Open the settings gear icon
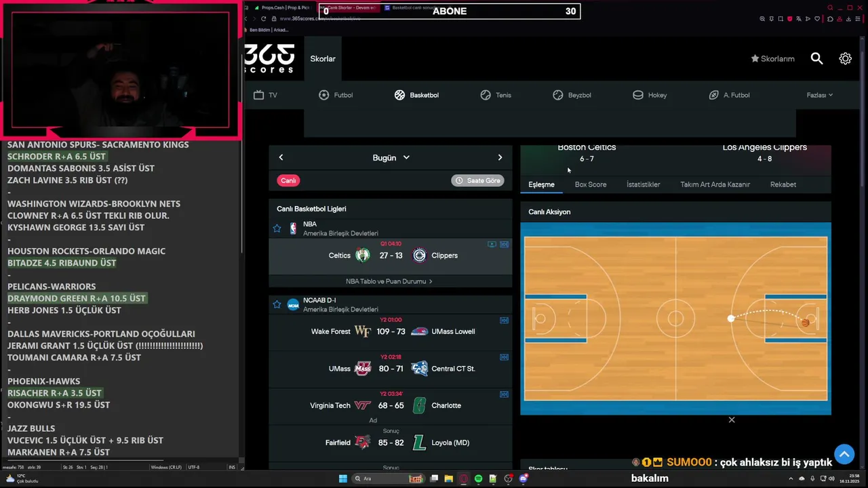868x488 pixels. pos(845,58)
